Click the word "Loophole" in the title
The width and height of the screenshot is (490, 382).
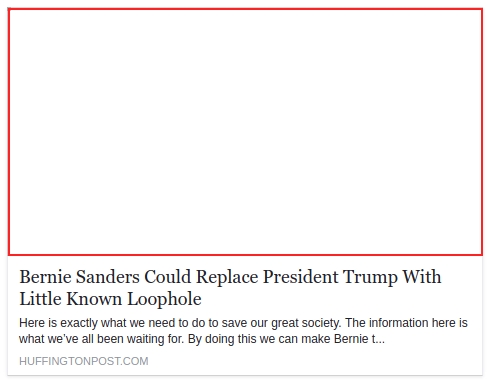point(165,299)
